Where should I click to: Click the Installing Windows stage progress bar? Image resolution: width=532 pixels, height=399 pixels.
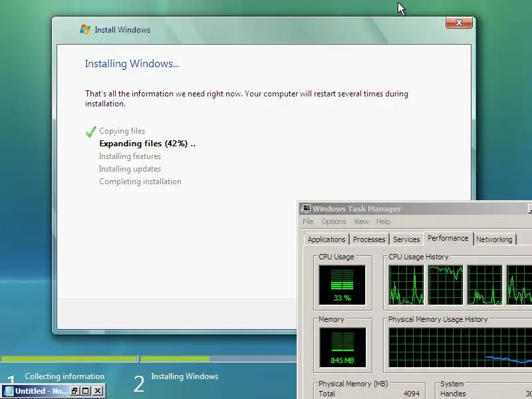218,358
